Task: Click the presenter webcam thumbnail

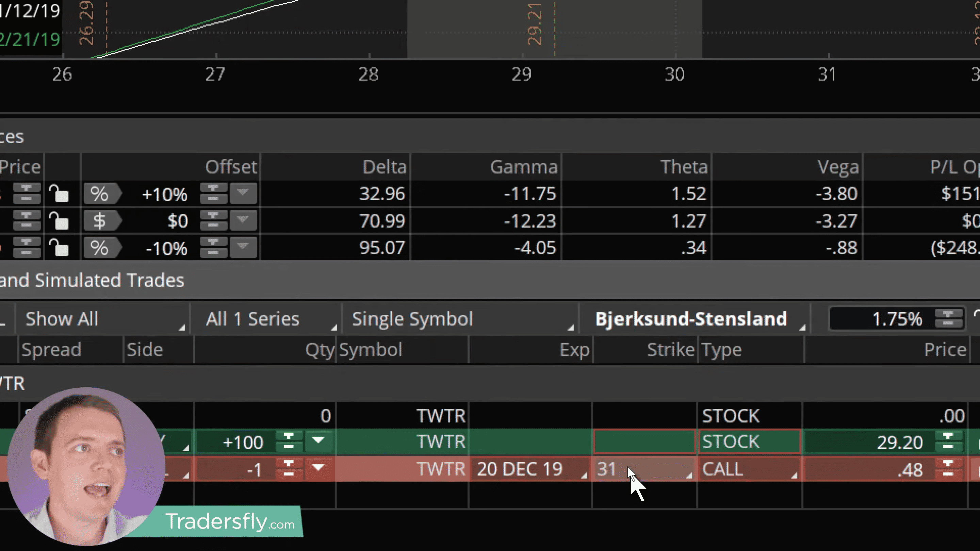Action: [86, 467]
